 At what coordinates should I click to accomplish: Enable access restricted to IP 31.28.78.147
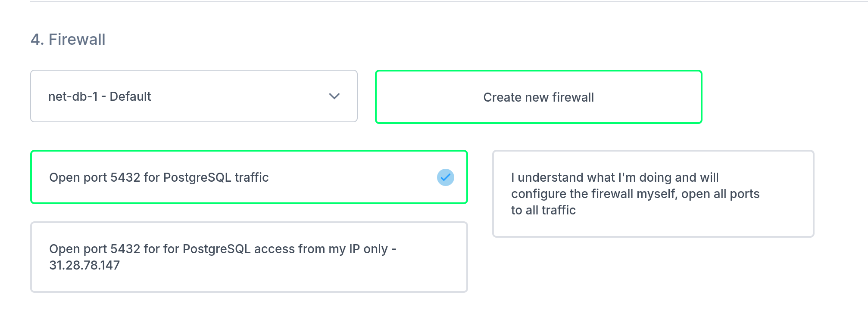(249, 256)
